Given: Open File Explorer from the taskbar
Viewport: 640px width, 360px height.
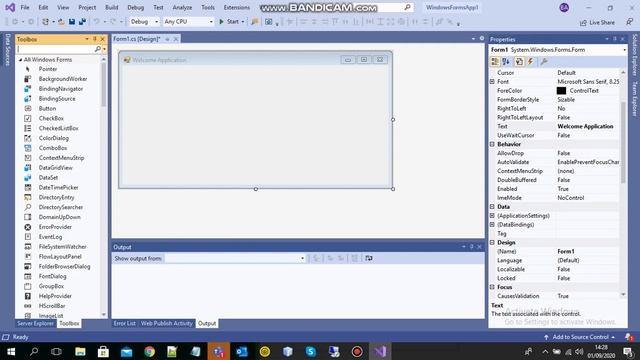Looking at the screenshot, I should tap(80, 351).
